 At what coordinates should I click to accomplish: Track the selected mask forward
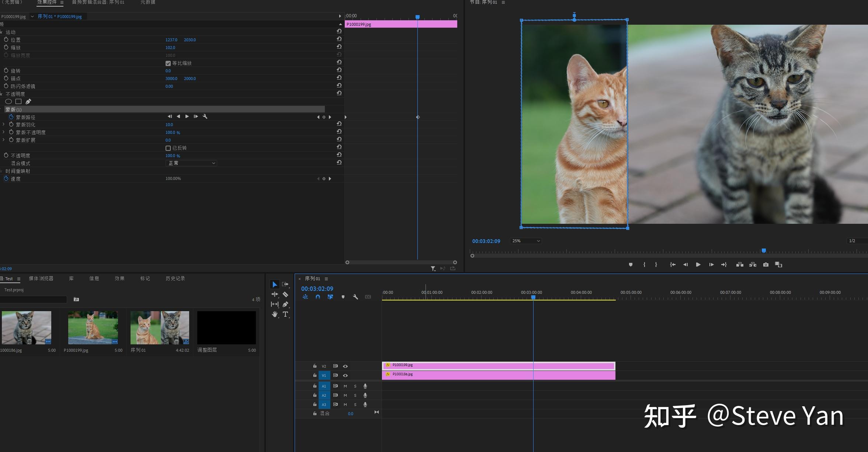tap(187, 117)
